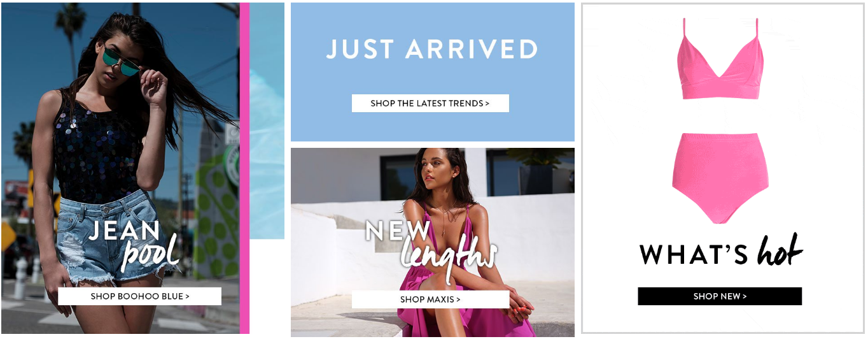
Task: Click the light blue watercolor panel
Action: tap(267, 121)
